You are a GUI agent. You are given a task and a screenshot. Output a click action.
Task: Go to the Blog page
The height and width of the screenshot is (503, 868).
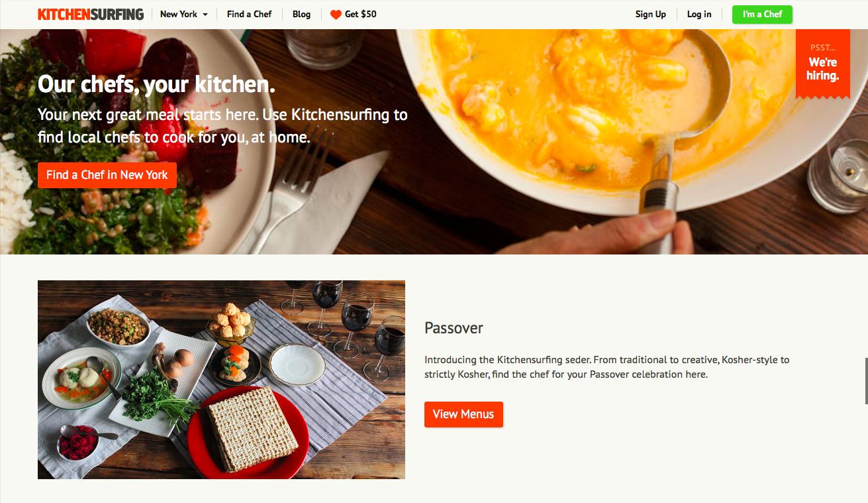pos(301,14)
